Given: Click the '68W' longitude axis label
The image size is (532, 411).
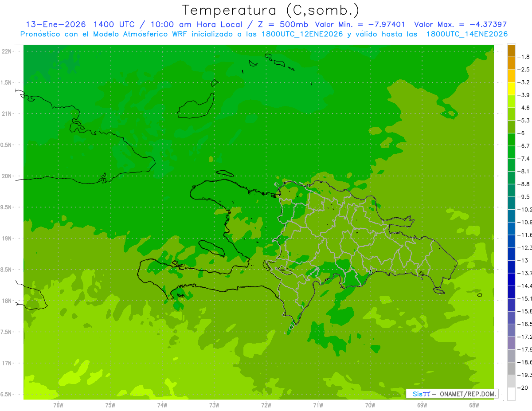Looking at the screenshot, I should click(474, 405).
